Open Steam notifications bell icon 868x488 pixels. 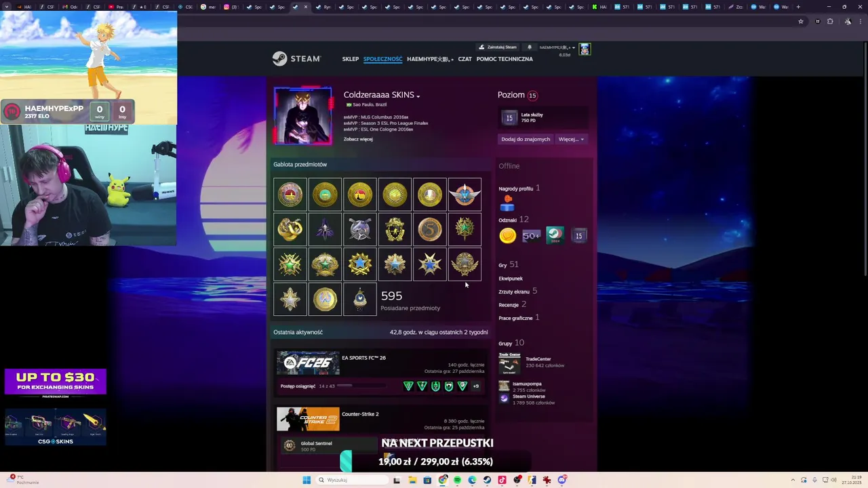(x=530, y=47)
